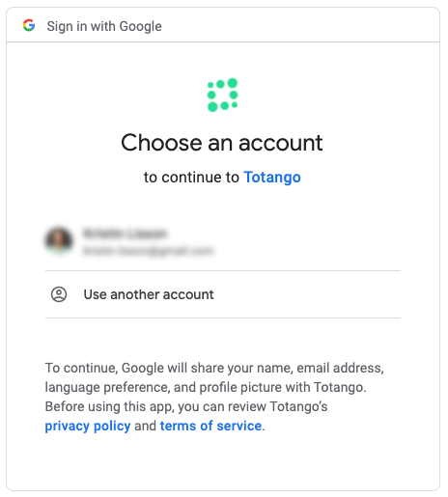Click the Google G logo
The width and height of the screenshot is (448, 497).
(29, 25)
